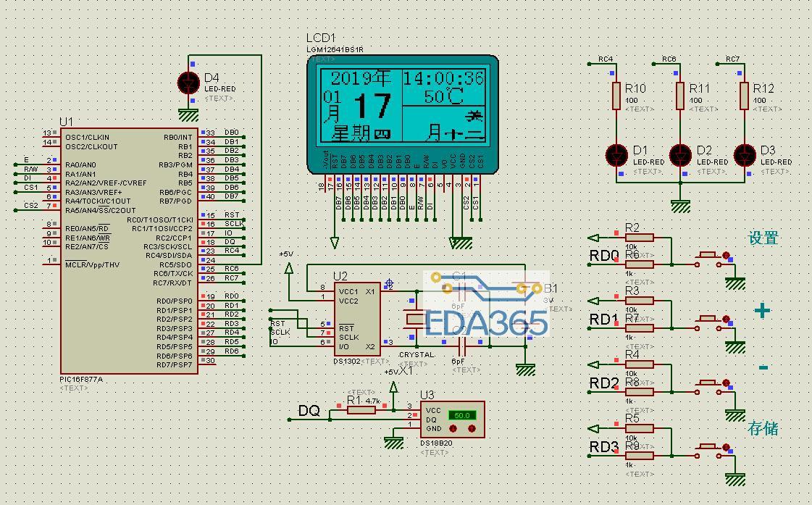The image size is (812, 505).
Task: Click the R6 1k resistor body
Action: (x=640, y=264)
